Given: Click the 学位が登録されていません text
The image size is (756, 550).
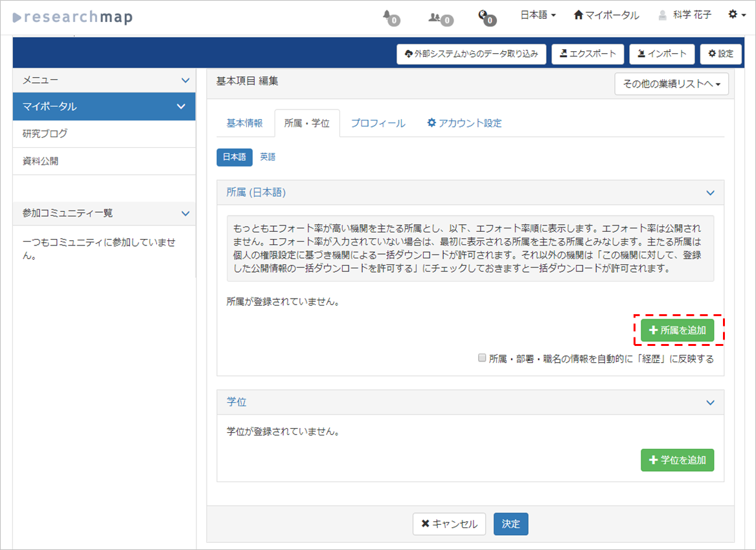Looking at the screenshot, I should point(284,431).
